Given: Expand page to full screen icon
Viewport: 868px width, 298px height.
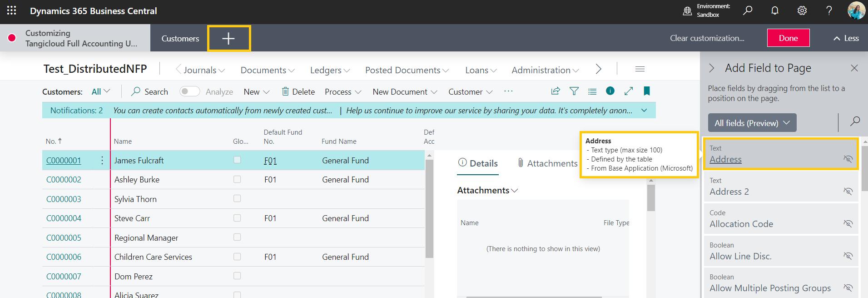Looking at the screenshot, I should 629,91.
